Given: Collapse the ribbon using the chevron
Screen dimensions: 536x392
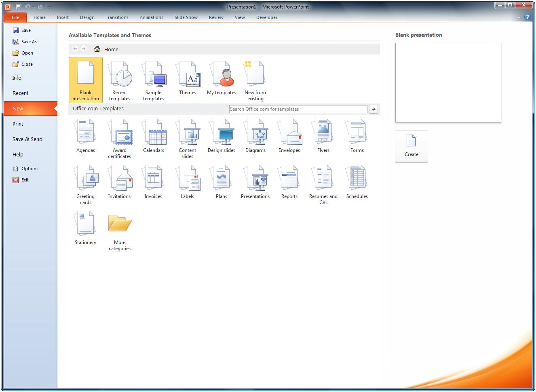Looking at the screenshot, I should pos(519,17).
